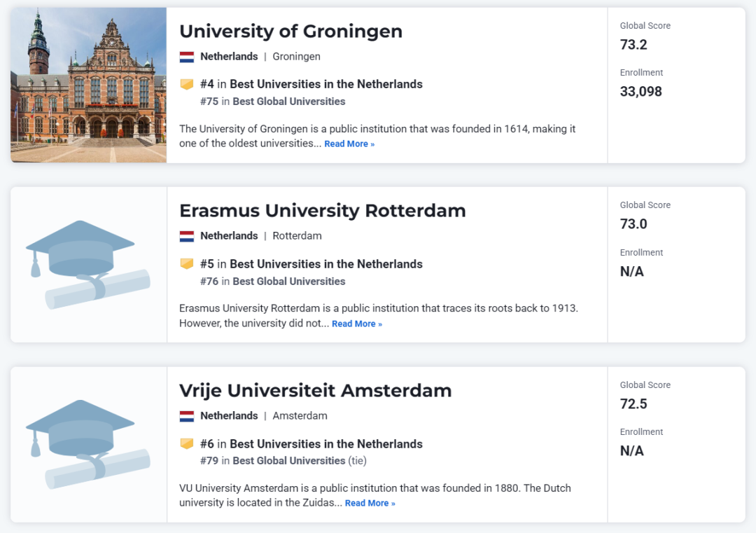Image resolution: width=756 pixels, height=533 pixels.
Task: Click Erasmus University graduation cap placeholder image
Action: tap(88, 265)
